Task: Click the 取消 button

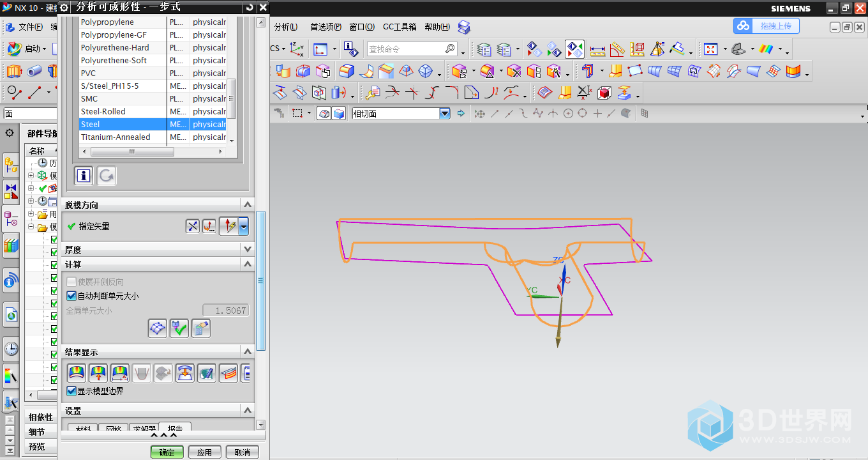Action: pos(242,452)
